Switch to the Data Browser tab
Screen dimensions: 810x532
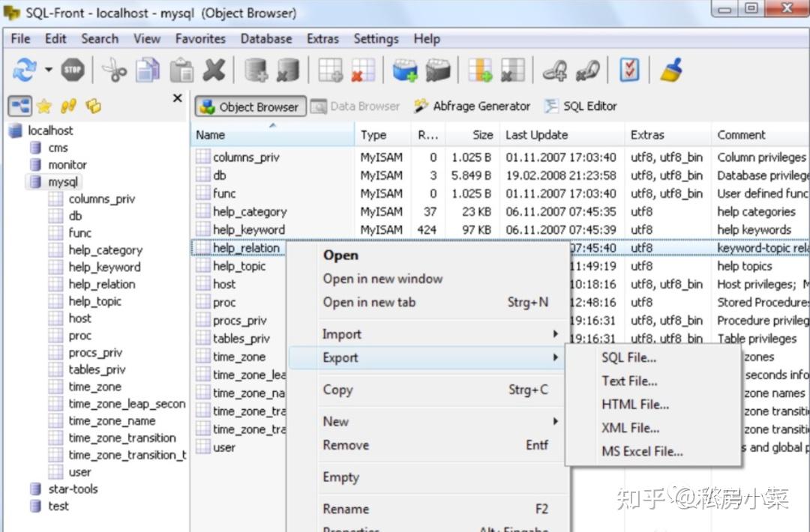(x=355, y=106)
